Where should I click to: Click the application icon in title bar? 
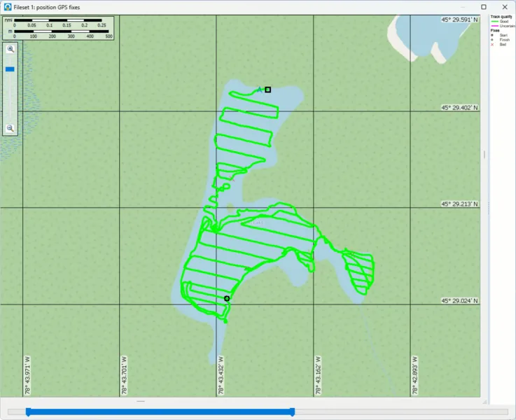[x=7, y=6]
